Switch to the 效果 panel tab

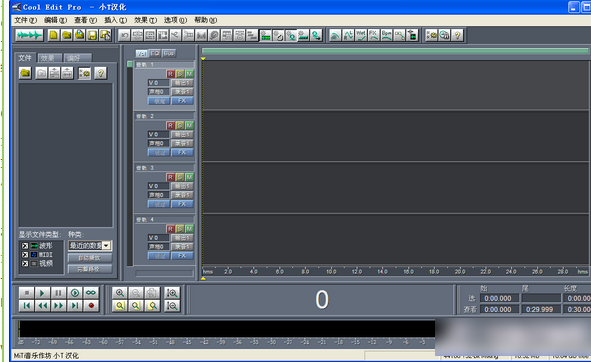point(49,58)
